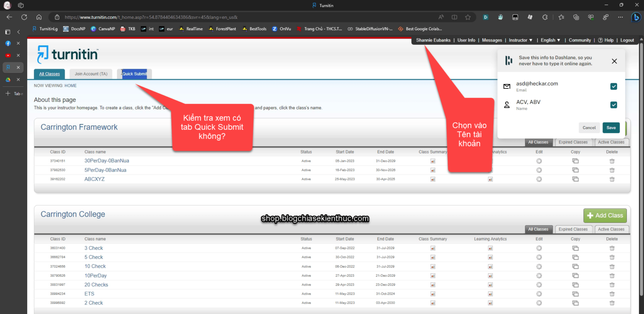Delete the 2 Check class
This screenshot has height=314, width=644.
[612, 303]
